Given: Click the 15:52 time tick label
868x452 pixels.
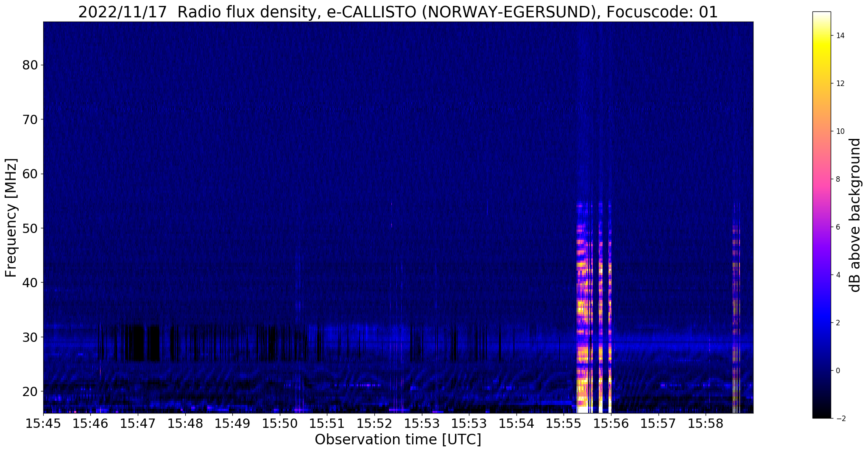Looking at the screenshot, I should [374, 424].
